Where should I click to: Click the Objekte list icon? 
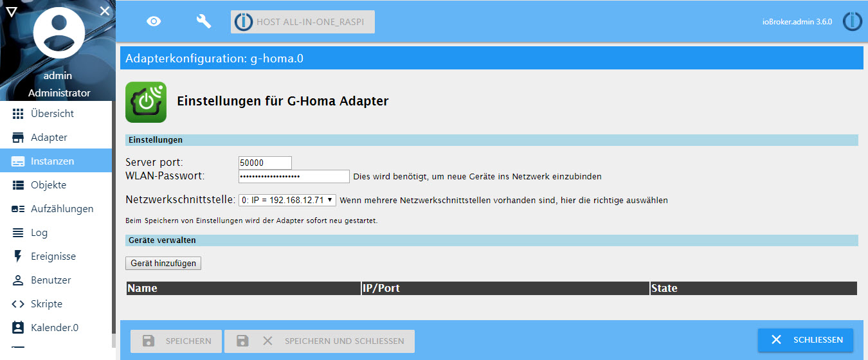(x=18, y=185)
